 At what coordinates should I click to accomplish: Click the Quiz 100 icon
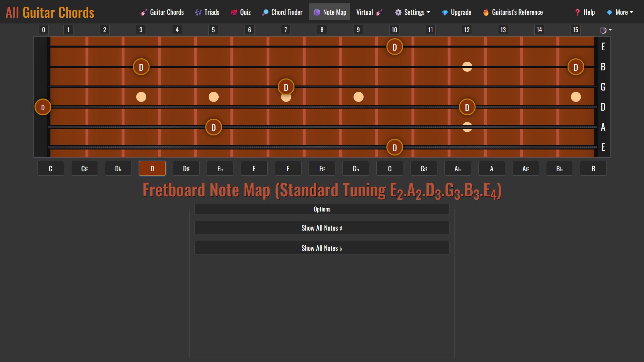234,13
